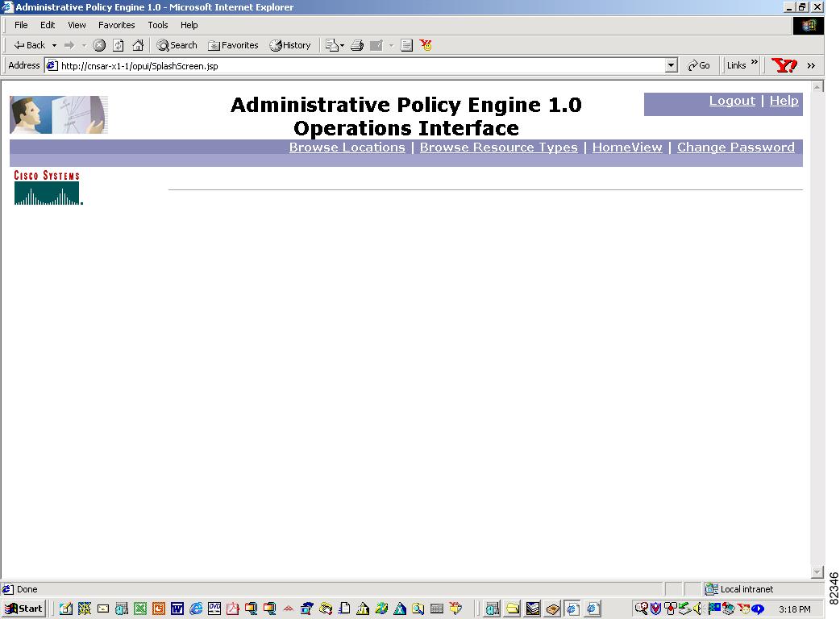Image resolution: width=840 pixels, height=619 pixels.
Task: Open the Help menu in the menu bar
Action: 189,25
